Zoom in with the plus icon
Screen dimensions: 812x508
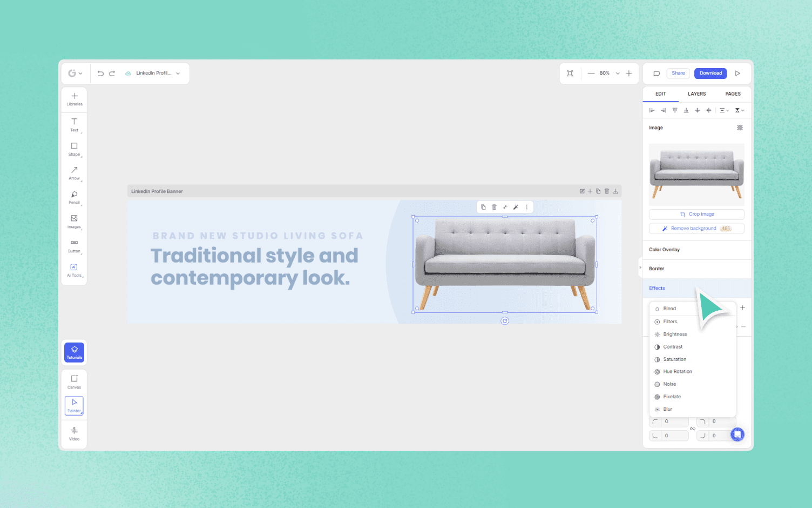629,73
